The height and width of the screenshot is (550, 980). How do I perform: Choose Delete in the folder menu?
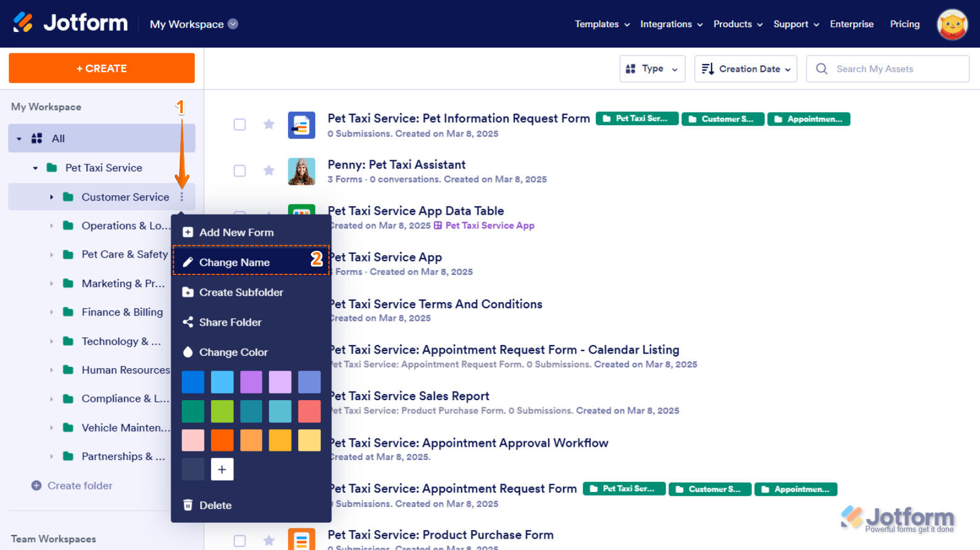pyautogui.click(x=251, y=505)
